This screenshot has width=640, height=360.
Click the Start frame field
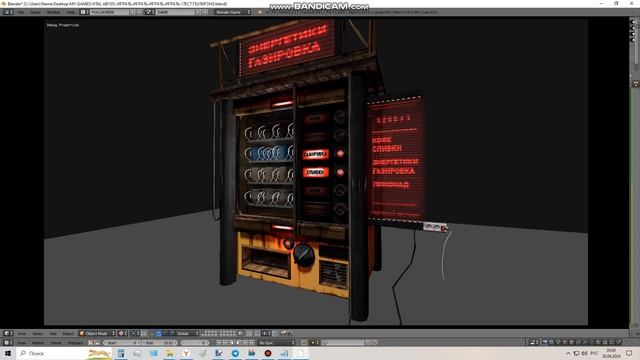click(122, 342)
